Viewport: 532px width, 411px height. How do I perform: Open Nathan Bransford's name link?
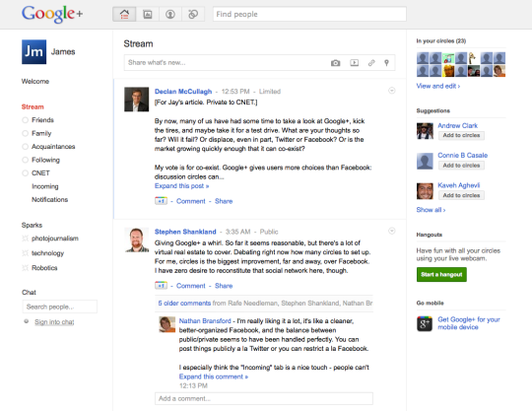[205, 321]
